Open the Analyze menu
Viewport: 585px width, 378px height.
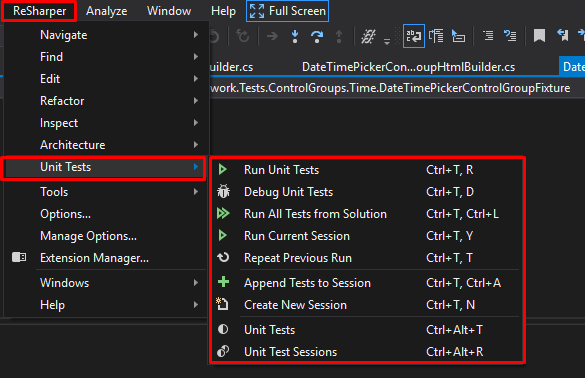(106, 11)
